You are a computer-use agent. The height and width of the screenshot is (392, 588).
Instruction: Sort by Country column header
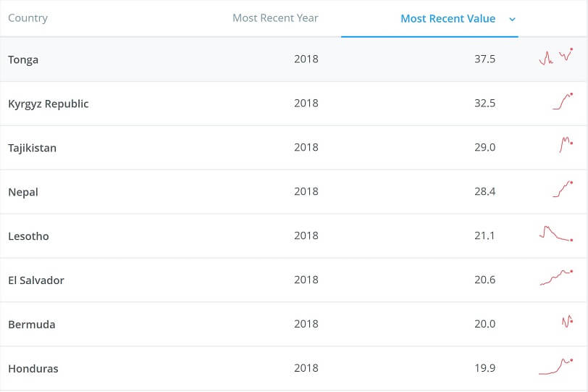pyautogui.click(x=28, y=18)
